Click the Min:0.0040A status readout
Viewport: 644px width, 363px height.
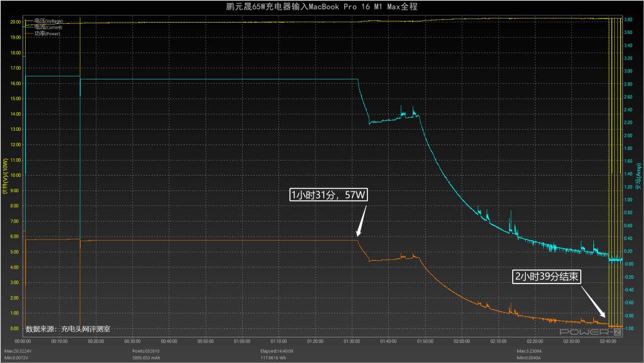(x=528, y=358)
